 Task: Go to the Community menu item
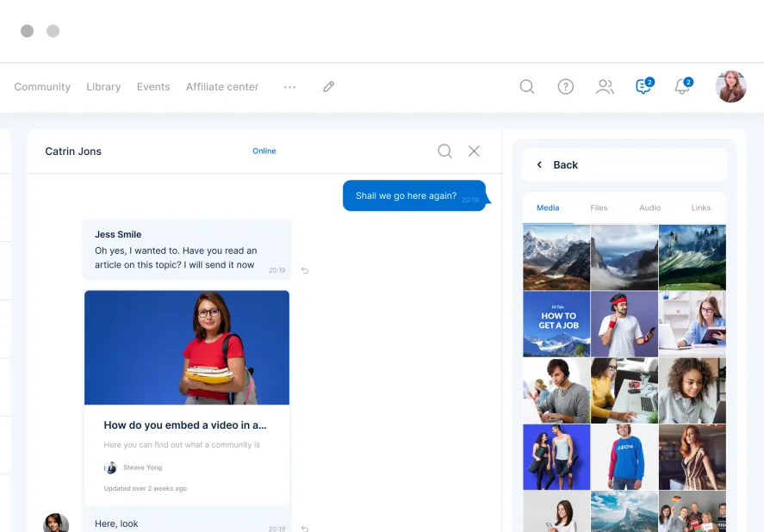42,87
